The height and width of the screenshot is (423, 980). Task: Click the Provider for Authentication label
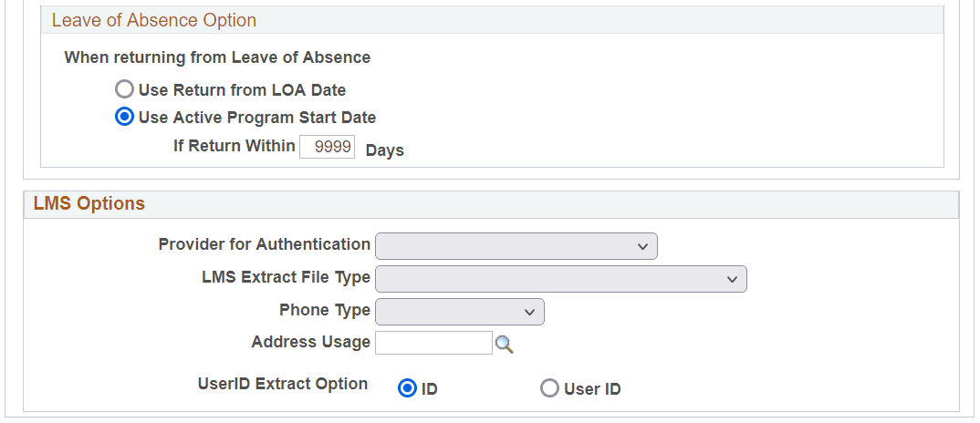click(x=265, y=244)
